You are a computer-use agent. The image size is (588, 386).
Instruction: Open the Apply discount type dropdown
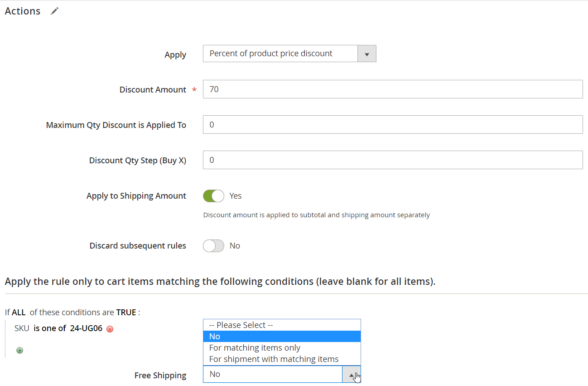click(x=289, y=54)
